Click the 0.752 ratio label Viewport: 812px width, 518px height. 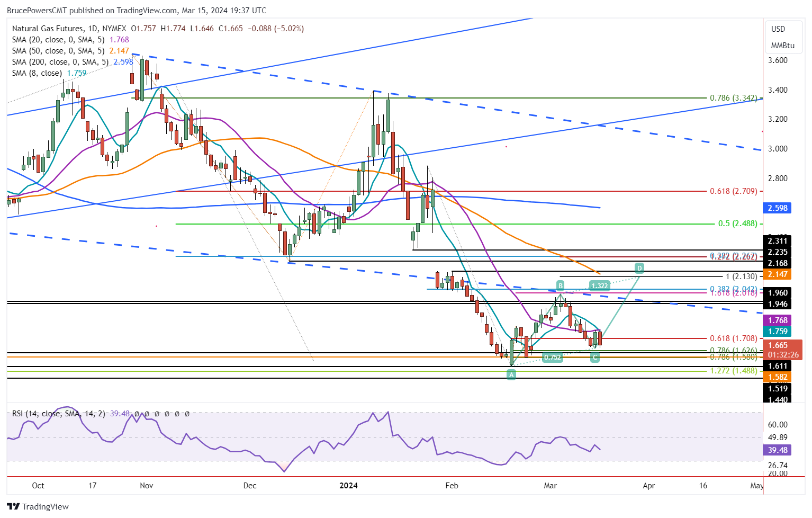pos(552,358)
